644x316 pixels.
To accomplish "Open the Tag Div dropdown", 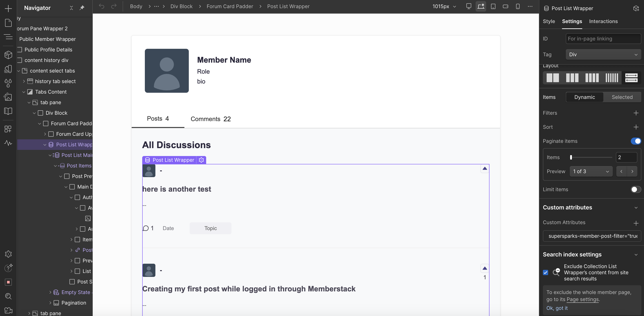I will [x=603, y=54].
